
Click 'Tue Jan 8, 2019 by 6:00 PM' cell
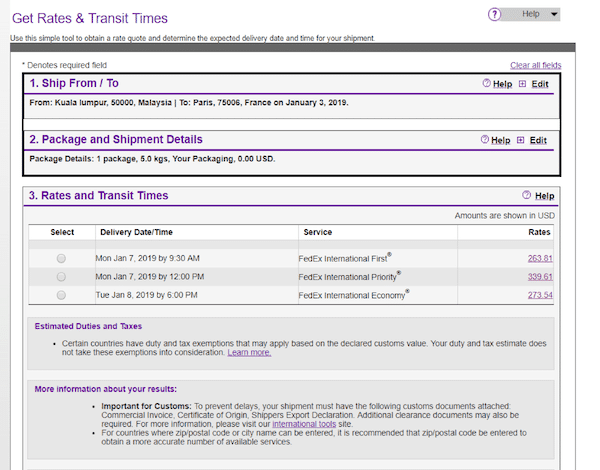pos(146,295)
